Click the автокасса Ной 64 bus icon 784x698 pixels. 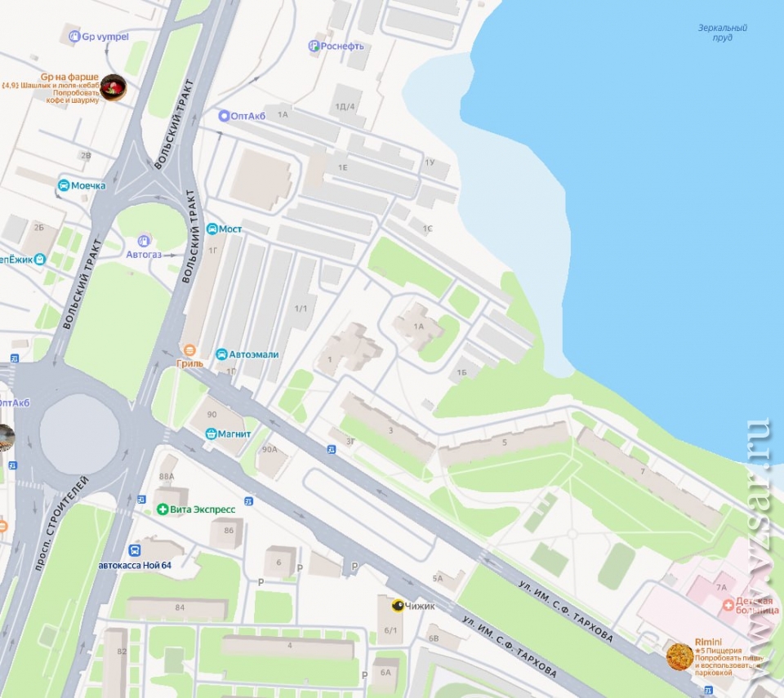pyautogui.click(x=134, y=550)
